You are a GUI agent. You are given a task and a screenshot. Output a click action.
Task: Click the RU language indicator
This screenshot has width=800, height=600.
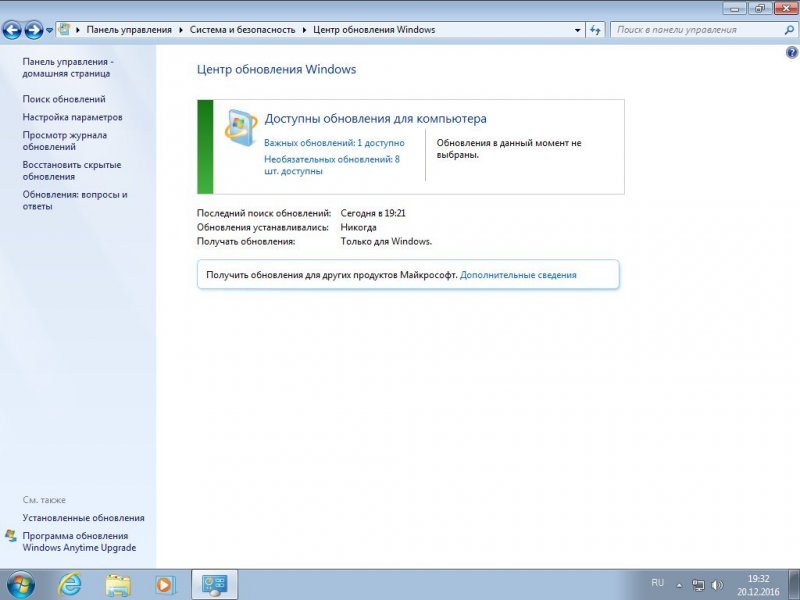click(657, 583)
